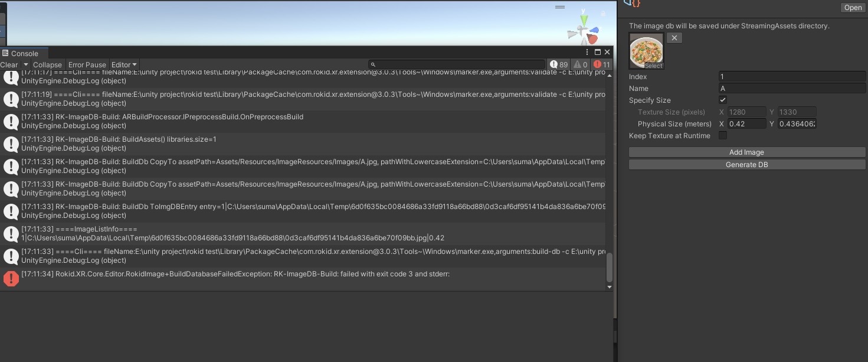Clear the console log

(9, 64)
